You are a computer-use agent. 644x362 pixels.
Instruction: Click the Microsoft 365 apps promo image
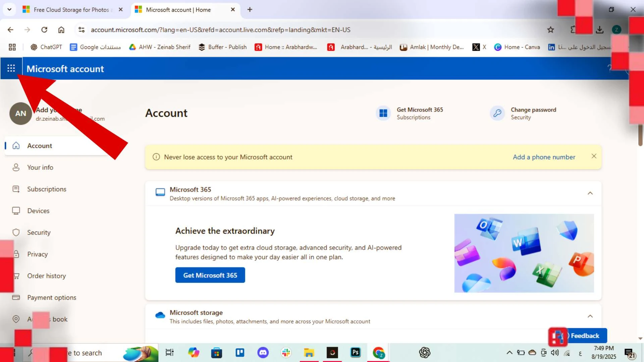(524, 253)
